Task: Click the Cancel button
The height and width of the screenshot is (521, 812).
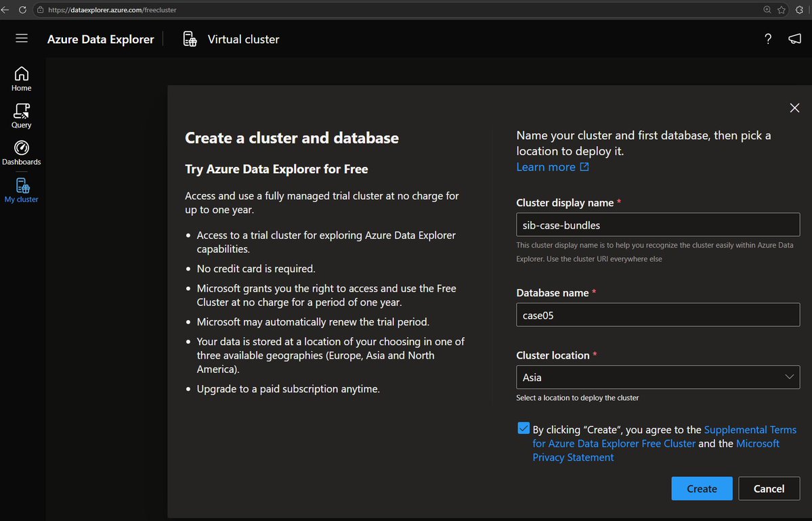Action: pos(769,489)
